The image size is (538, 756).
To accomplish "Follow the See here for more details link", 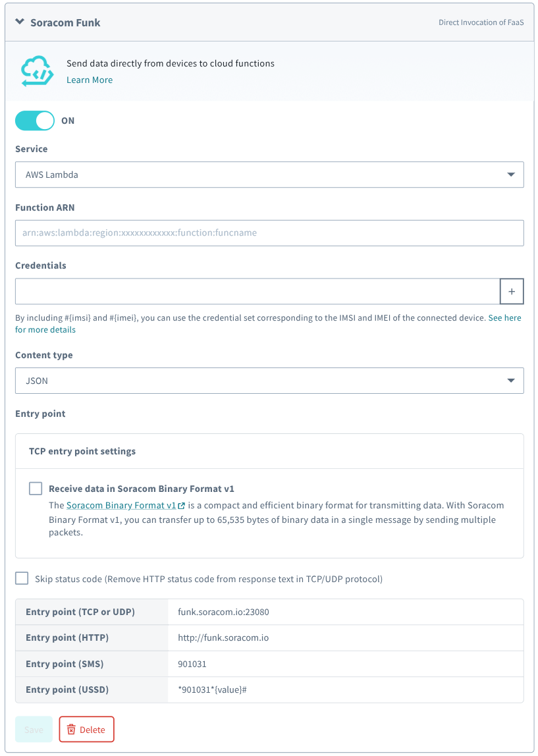I will (504, 318).
